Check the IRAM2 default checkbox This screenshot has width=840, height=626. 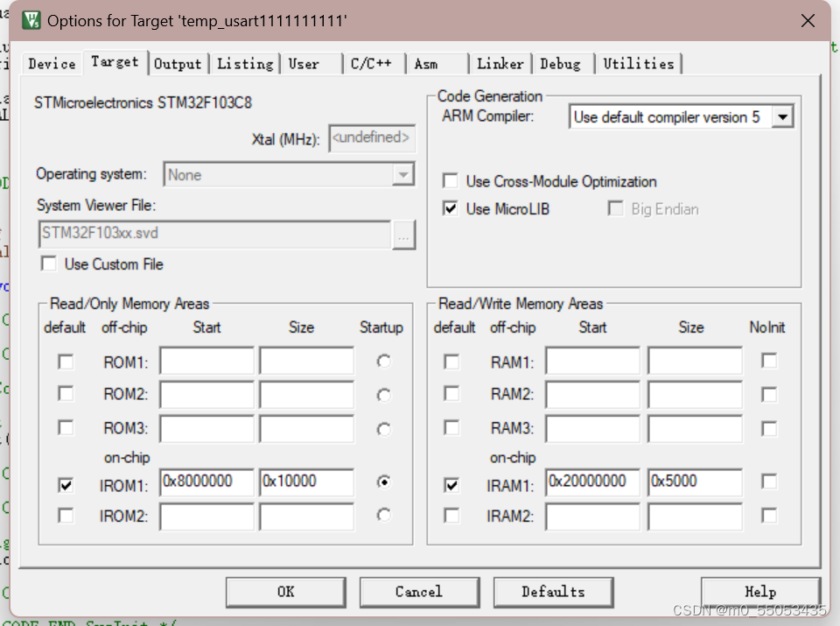451,516
